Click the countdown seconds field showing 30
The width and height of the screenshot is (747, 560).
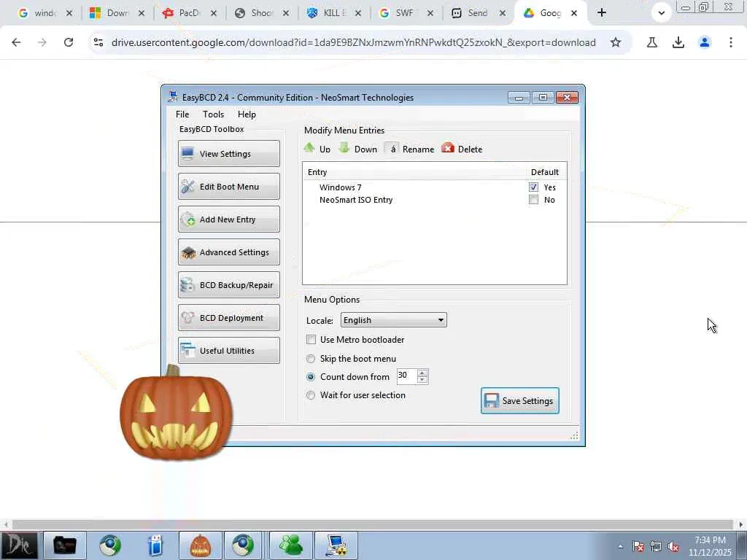click(406, 376)
